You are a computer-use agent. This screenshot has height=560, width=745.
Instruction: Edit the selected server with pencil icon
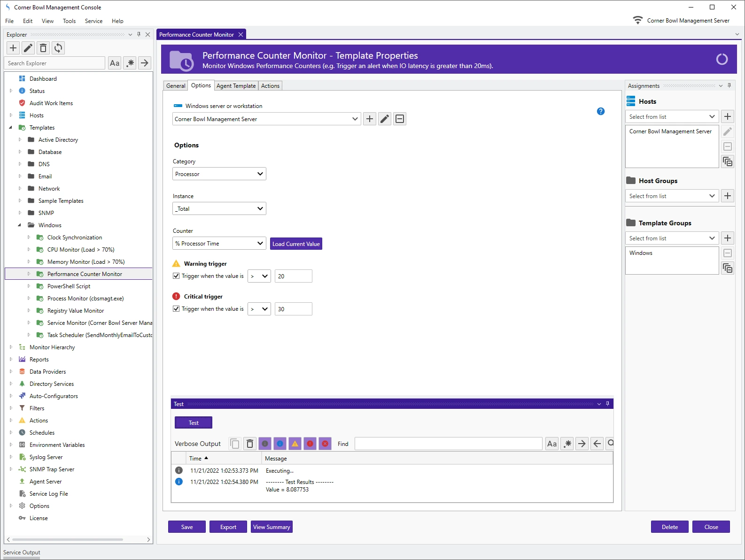pos(385,119)
